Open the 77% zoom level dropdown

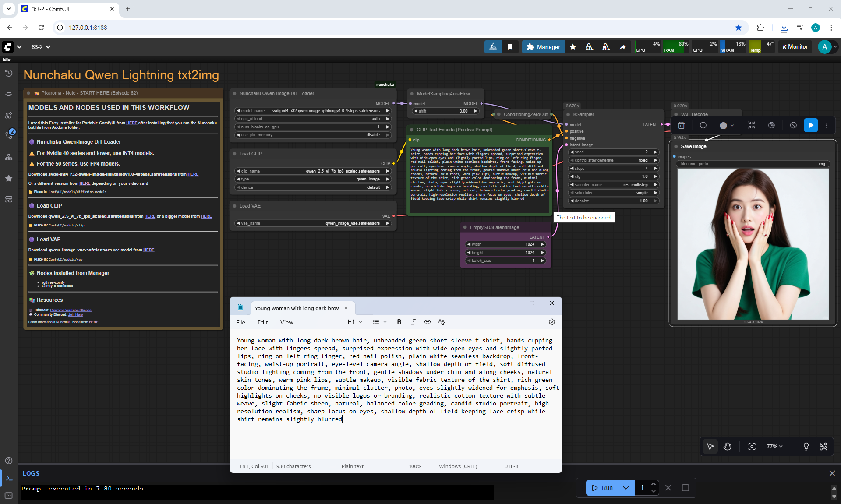tap(774, 446)
